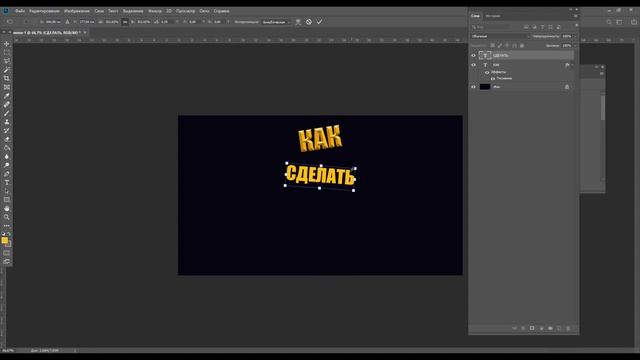Toggle the layer filter switch
This screenshot has width=640, height=360.
(x=576, y=25)
